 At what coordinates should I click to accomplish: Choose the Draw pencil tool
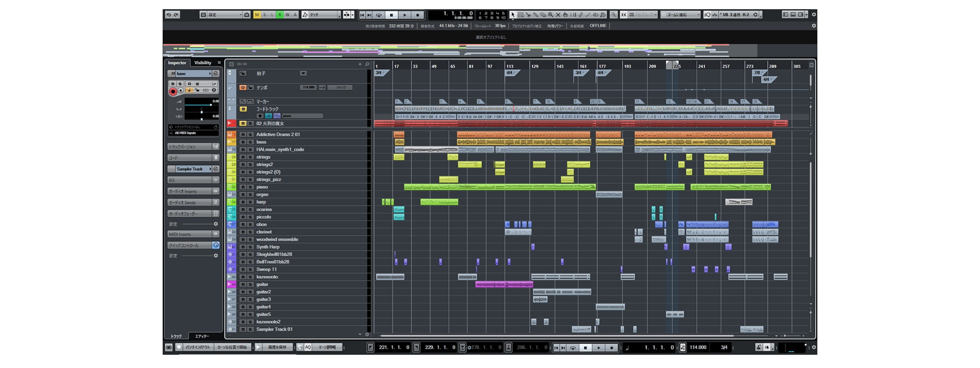(x=580, y=15)
